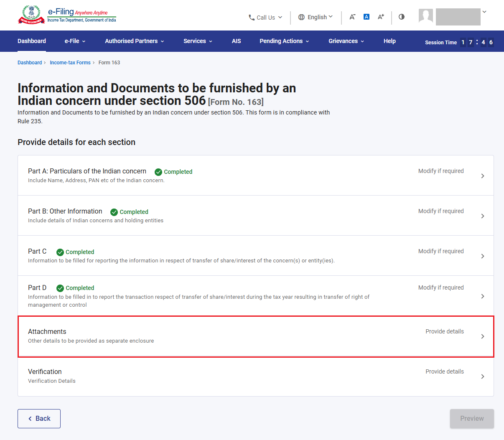Open the Verification section

(x=256, y=376)
